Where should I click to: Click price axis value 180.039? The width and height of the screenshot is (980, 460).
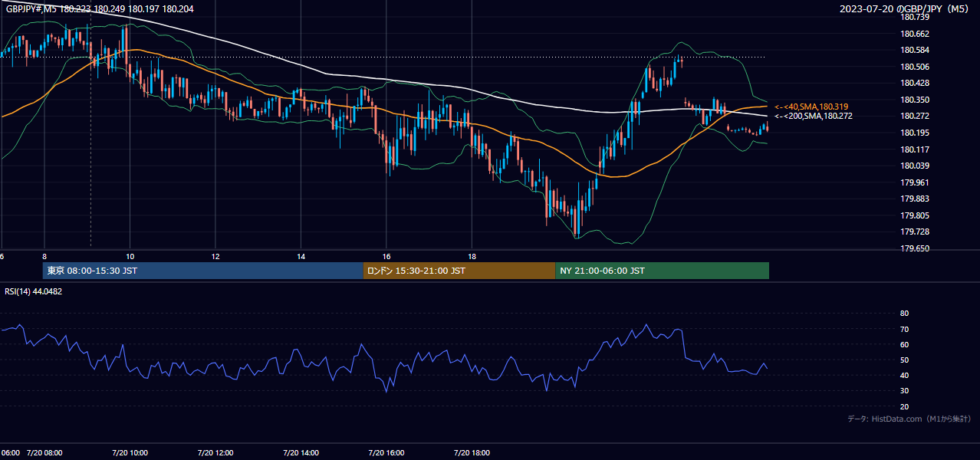coord(915,166)
